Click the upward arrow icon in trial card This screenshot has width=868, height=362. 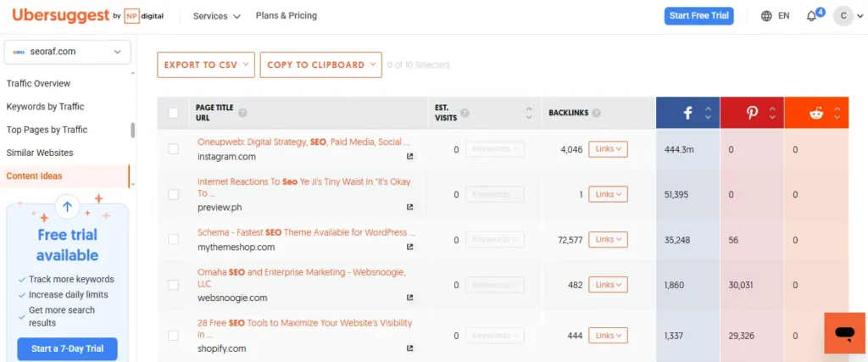coord(68,207)
